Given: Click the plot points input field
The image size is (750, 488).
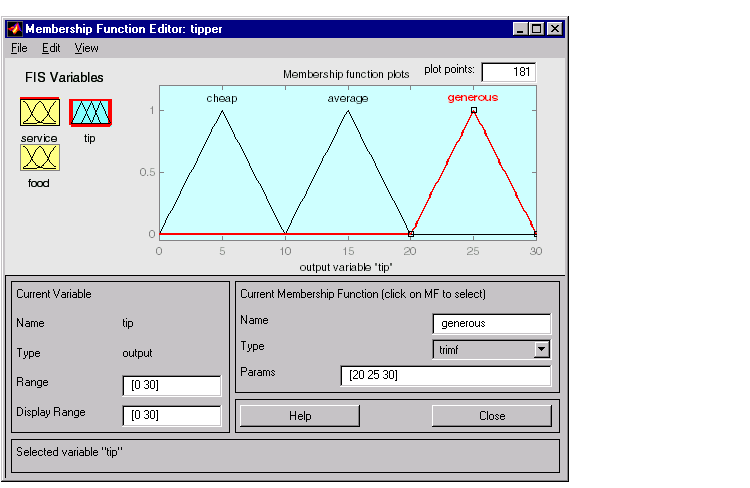Looking at the screenshot, I should 508,72.
